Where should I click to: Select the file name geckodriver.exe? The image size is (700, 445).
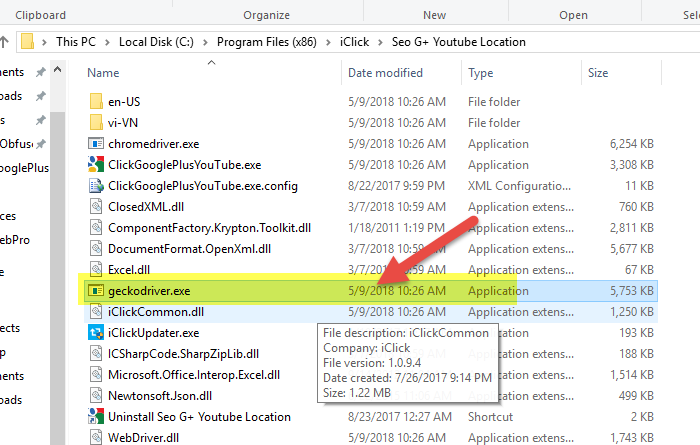pyautogui.click(x=149, y=291)
